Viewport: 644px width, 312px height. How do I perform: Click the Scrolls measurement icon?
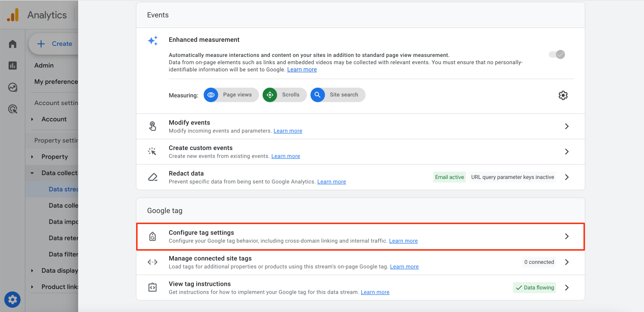coord(270,95)
